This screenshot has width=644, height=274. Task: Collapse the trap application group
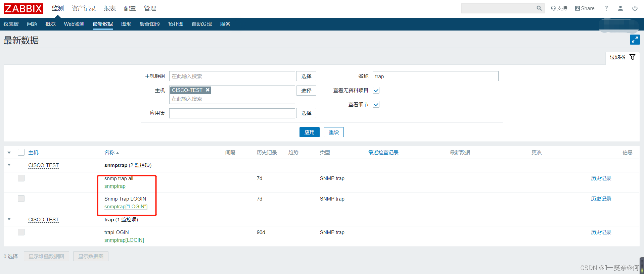(9, 219)
